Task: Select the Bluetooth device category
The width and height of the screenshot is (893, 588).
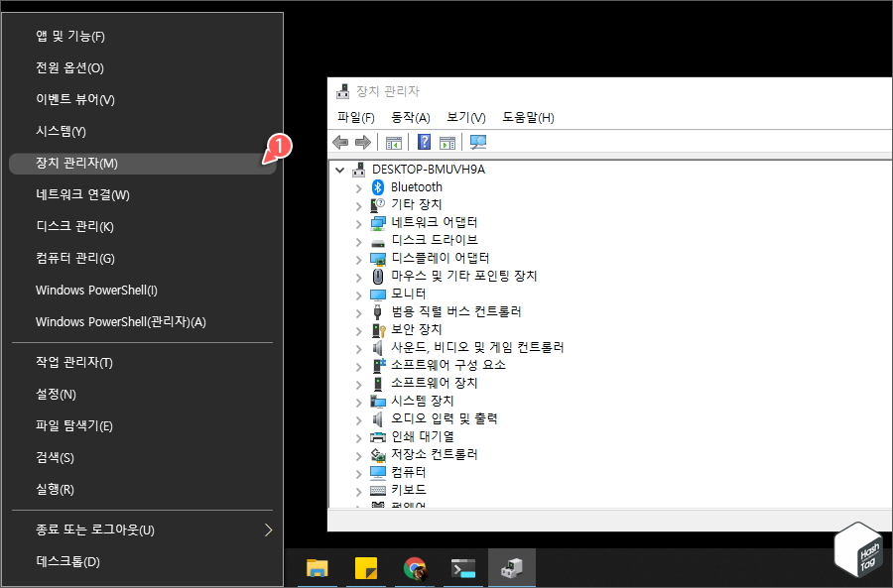Action: 417,186
